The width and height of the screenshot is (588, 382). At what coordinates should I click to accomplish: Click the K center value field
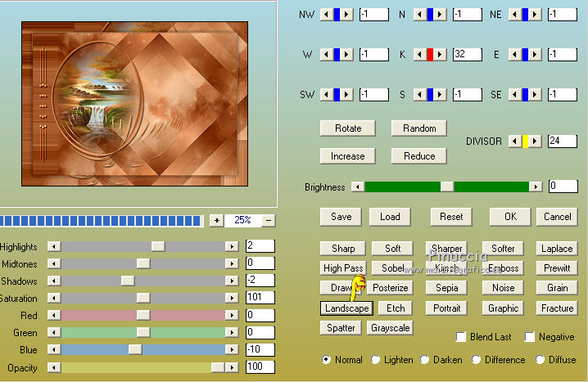click(468, 55)
